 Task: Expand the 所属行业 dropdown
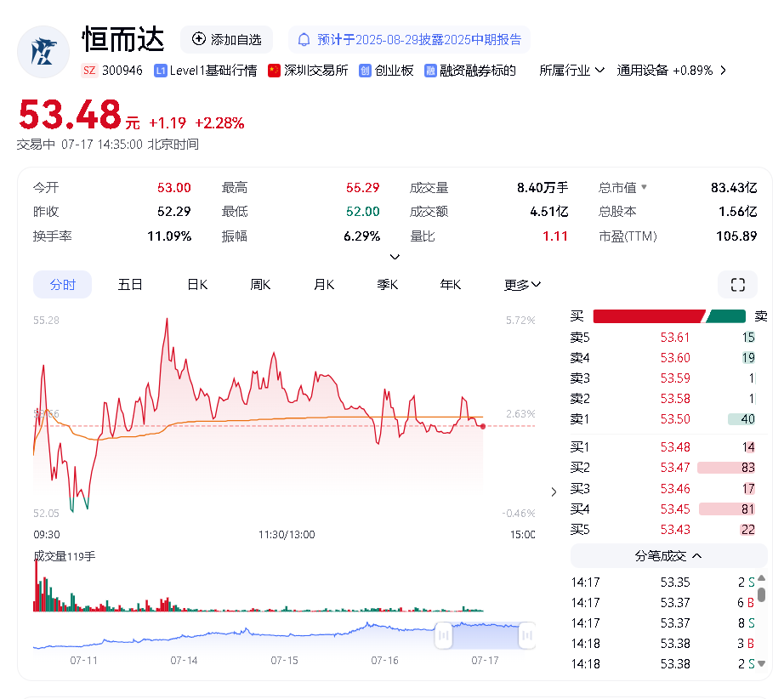pyautogui.click(x=572, y=71)
